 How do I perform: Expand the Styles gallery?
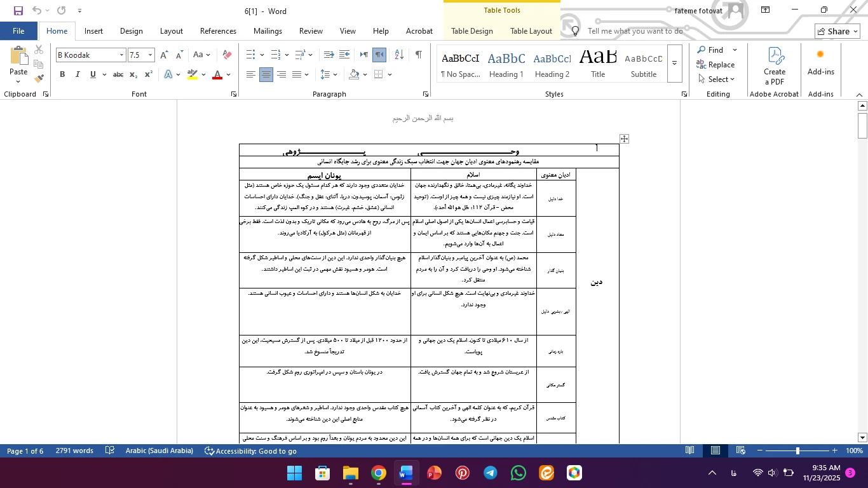pyautogui.click(x=674, y=64)
